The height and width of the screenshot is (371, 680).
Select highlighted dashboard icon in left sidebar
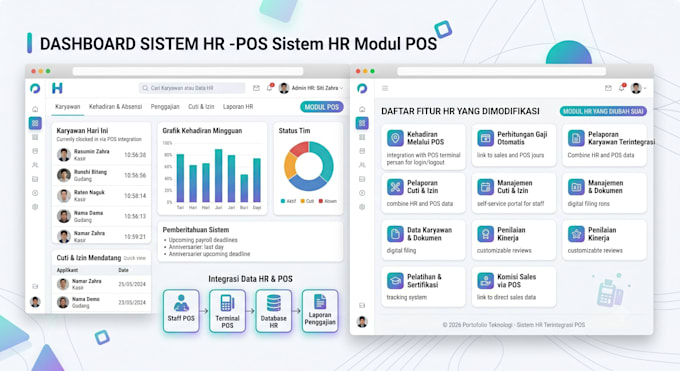[35, 123]
